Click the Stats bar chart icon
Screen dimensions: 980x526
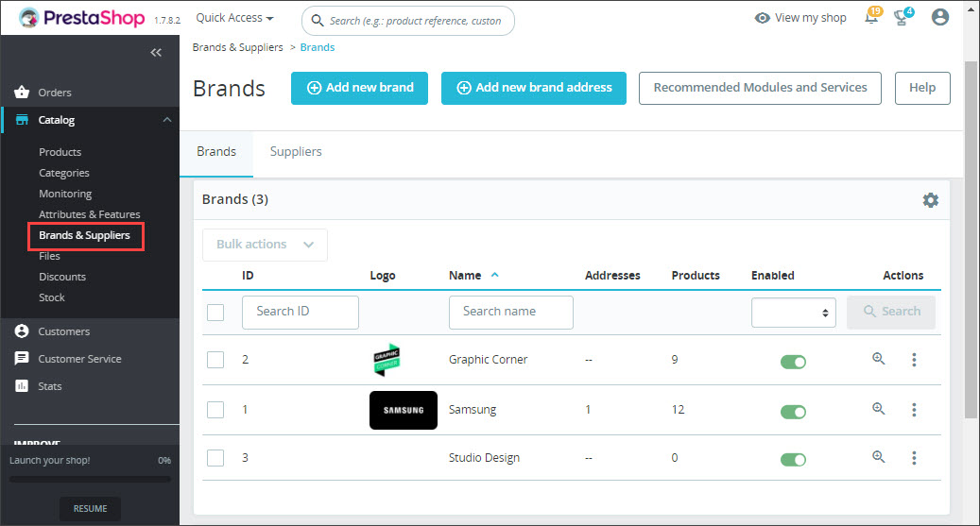coord(22,385)
